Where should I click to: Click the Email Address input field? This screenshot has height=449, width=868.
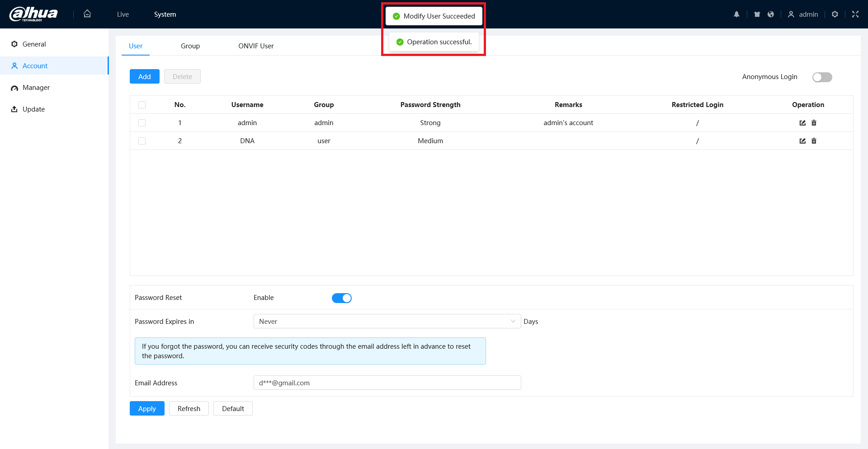tap(387, 383)
